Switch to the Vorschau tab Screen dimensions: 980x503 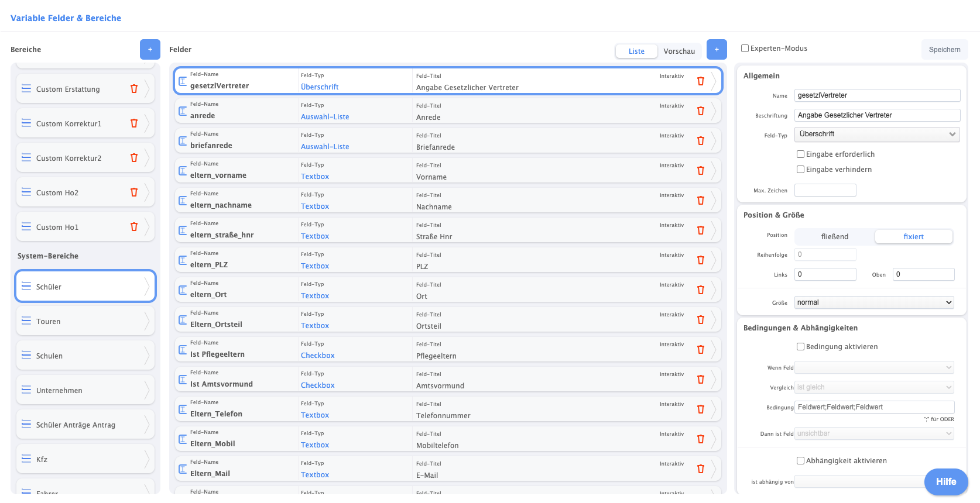[679, 51]
